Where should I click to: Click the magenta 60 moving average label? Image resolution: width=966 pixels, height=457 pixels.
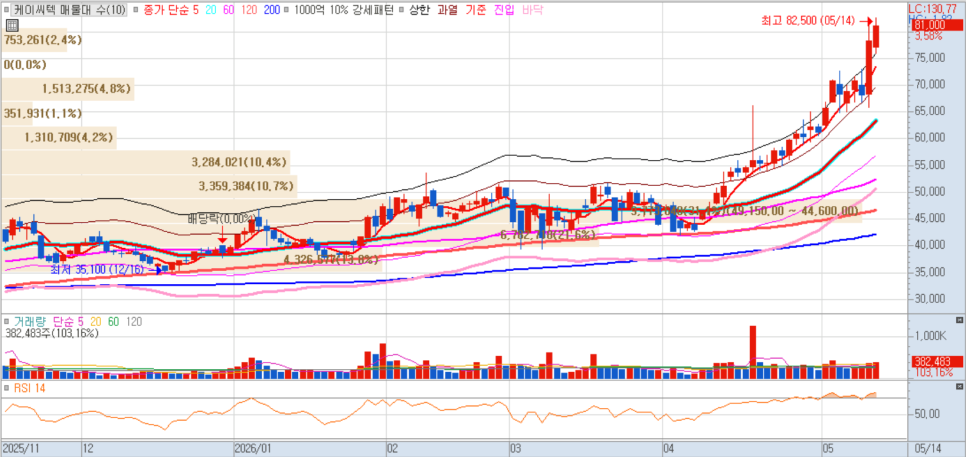click(229, 10)
